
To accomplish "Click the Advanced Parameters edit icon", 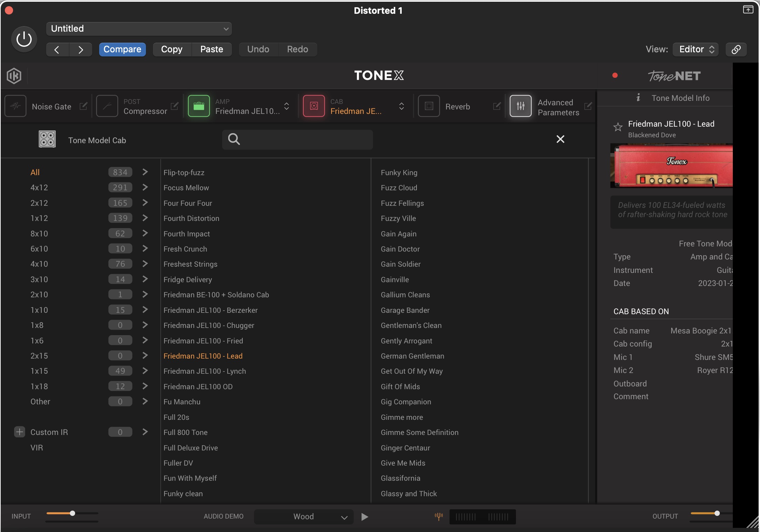I will coord(588,106).
